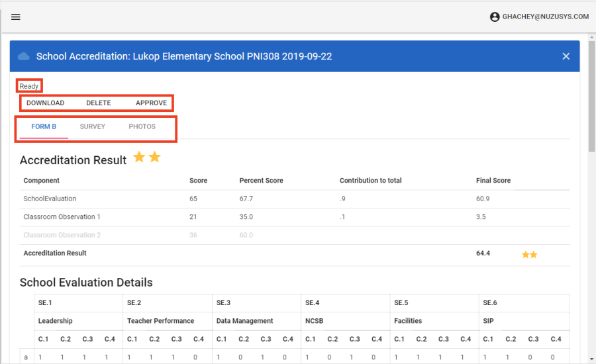The width and height of the screenshot is (596, 364).
Task: Click the user account avatar icon
Action: 495,17
